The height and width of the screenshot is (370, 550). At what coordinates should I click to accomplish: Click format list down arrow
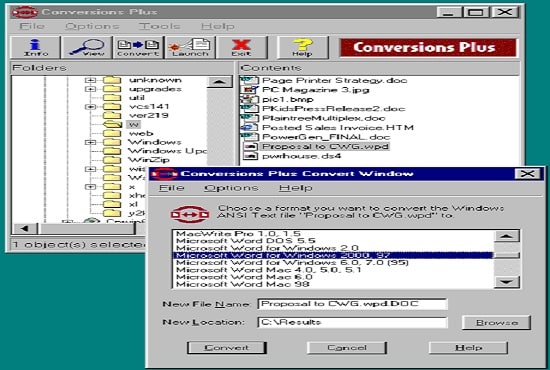pos(507,282)
